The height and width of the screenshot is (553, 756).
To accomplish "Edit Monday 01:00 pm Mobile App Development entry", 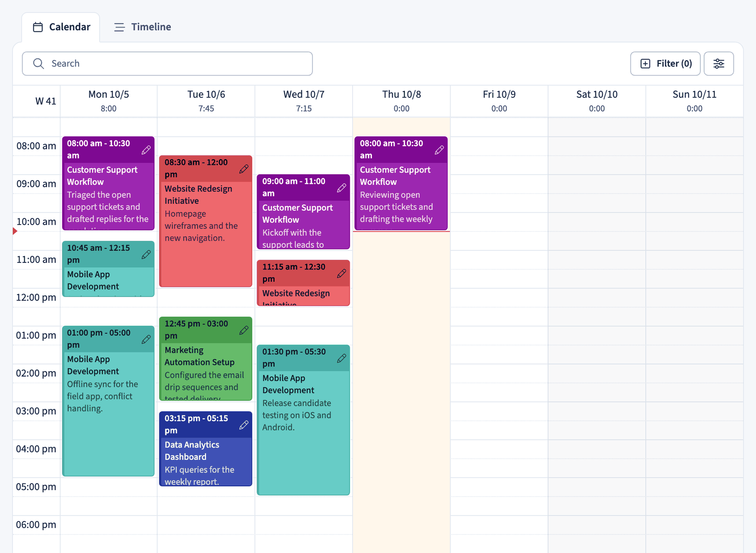I will [146, 339].
